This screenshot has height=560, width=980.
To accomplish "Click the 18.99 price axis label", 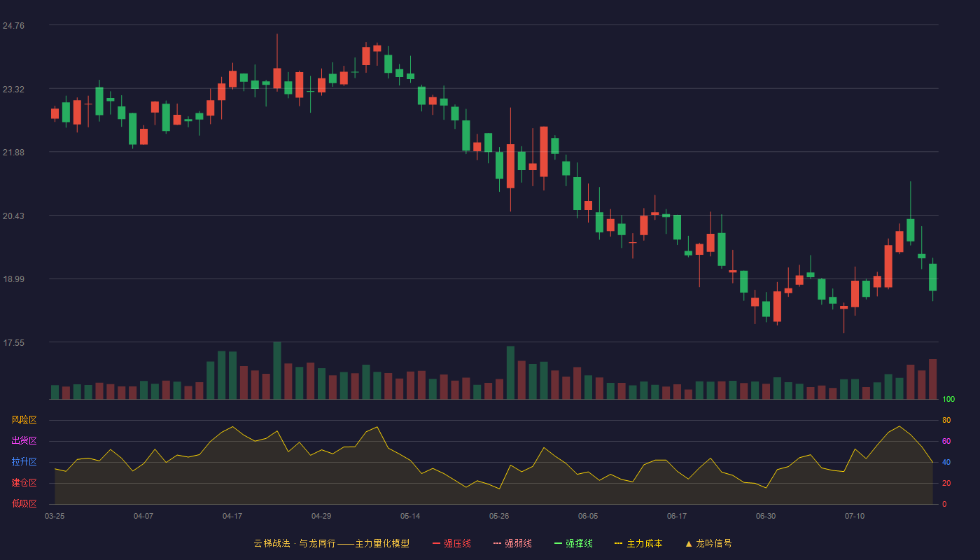I will [x=13, y=279].
